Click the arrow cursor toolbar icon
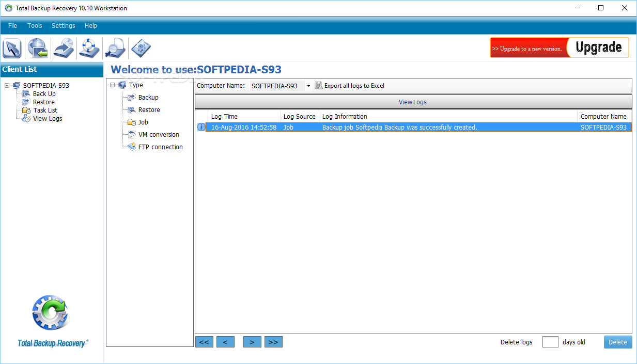 [12, 49]
